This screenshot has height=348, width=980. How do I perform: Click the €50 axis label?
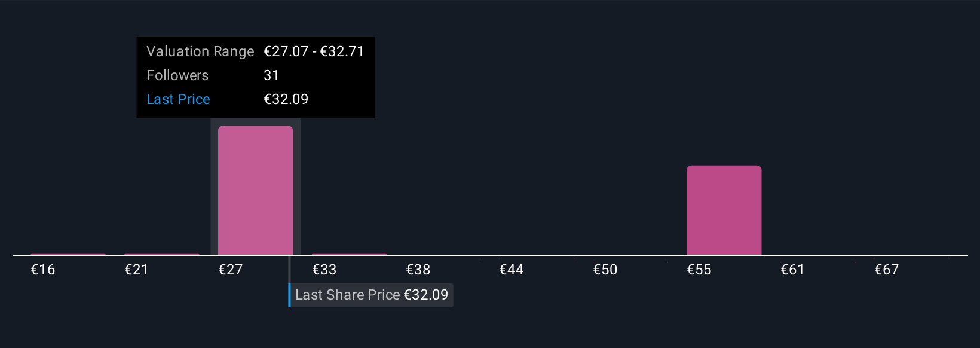(x=605, y=270)
